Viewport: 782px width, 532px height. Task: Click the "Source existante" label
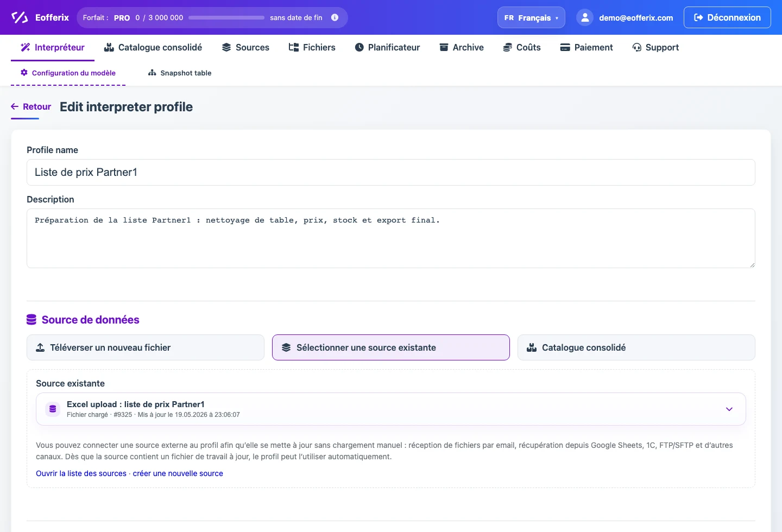(70, 383)
